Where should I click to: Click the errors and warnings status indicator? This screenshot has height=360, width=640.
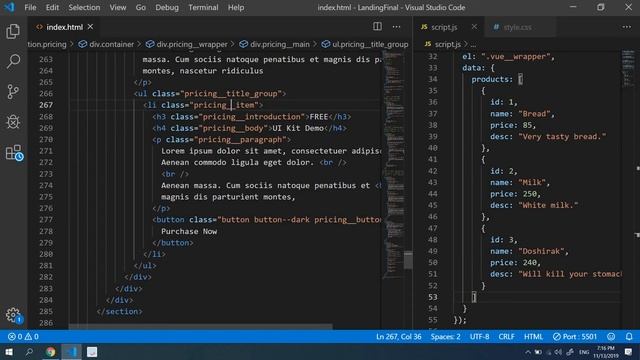tap(23, 337)
